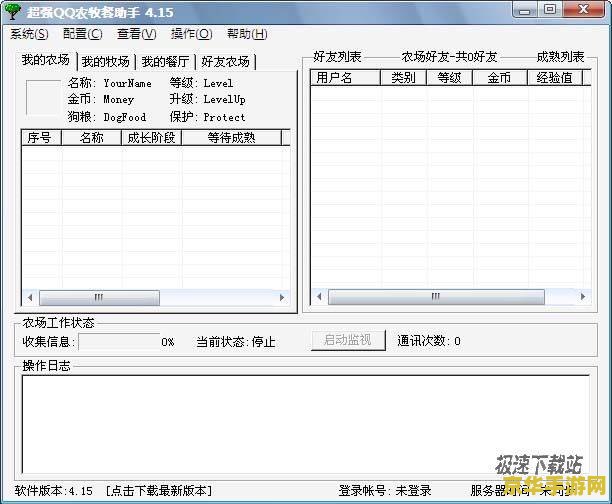Open the 系统(S) menu
This screenshot has height=504, width=612.
tap(29, 34)
